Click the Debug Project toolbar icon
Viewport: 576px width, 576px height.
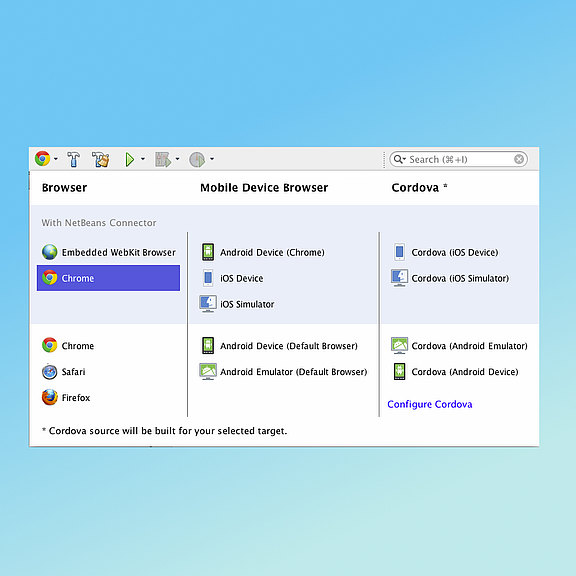pos(163,159)
